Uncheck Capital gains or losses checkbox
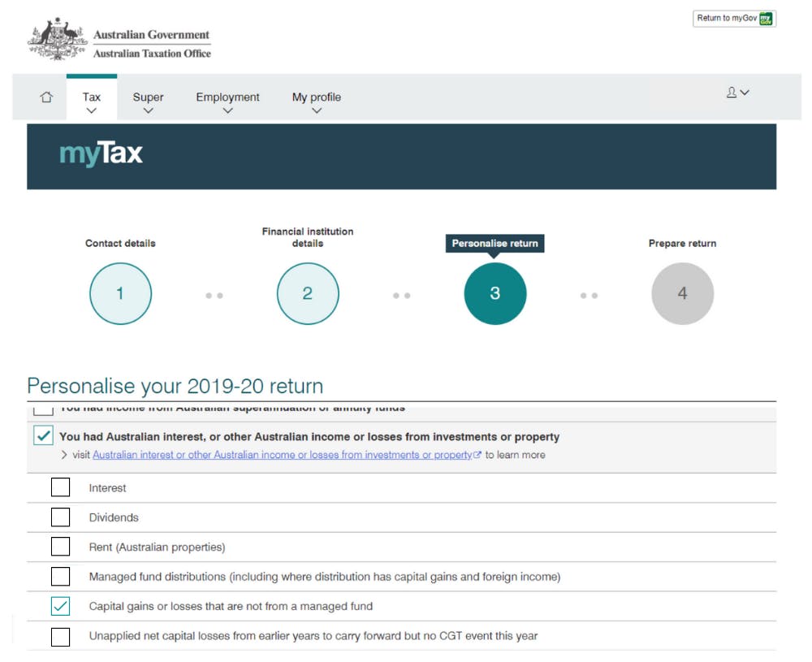 tap(61, 606)
